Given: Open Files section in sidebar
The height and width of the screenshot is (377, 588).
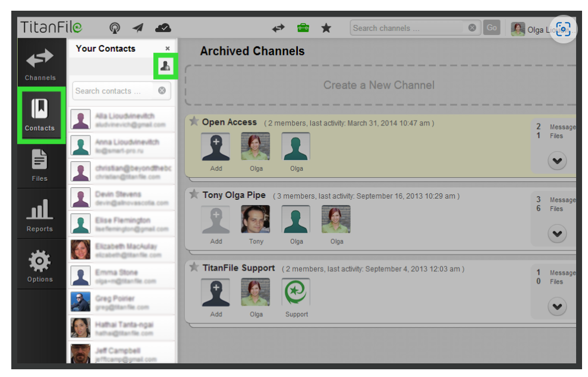Looking at the screenshot, I should coord(40,165).
